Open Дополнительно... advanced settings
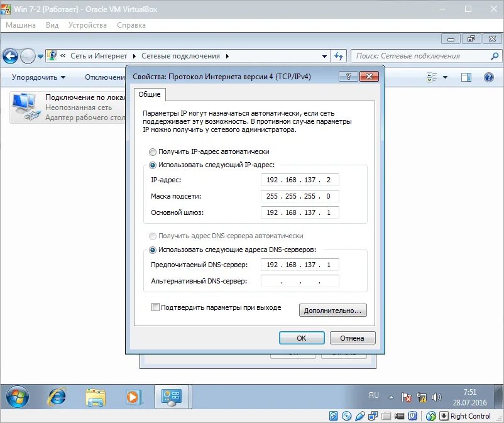The height and width of the screenshot is (423, 504). click(332, 310)
